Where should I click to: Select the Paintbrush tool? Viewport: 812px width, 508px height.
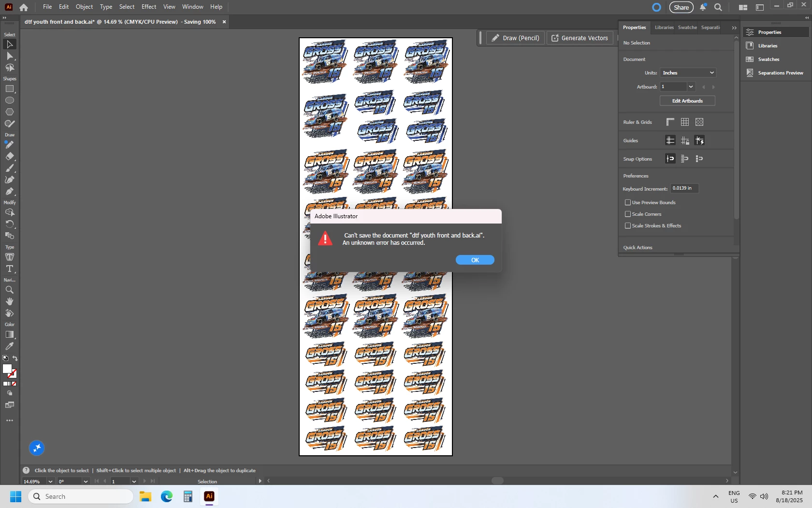(10, 168)
